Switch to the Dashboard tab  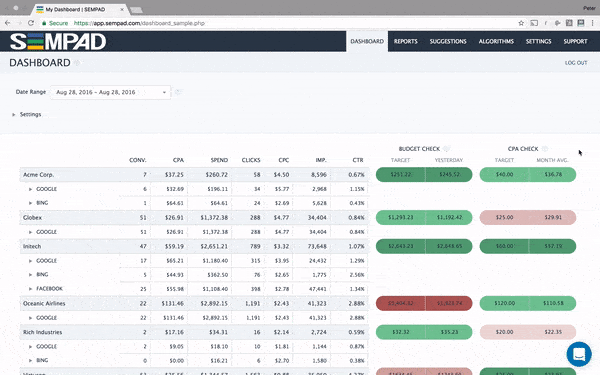click(x=367, y=41)
